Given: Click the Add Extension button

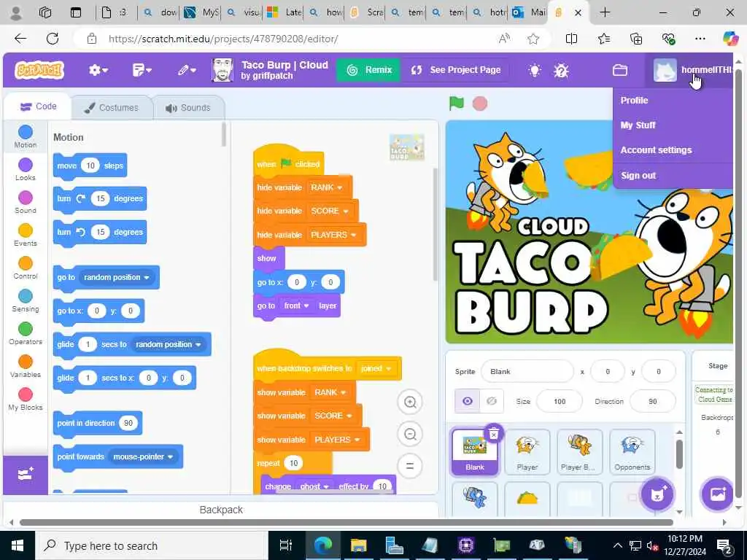Looking at the screenshot, I should click(26, 474).
